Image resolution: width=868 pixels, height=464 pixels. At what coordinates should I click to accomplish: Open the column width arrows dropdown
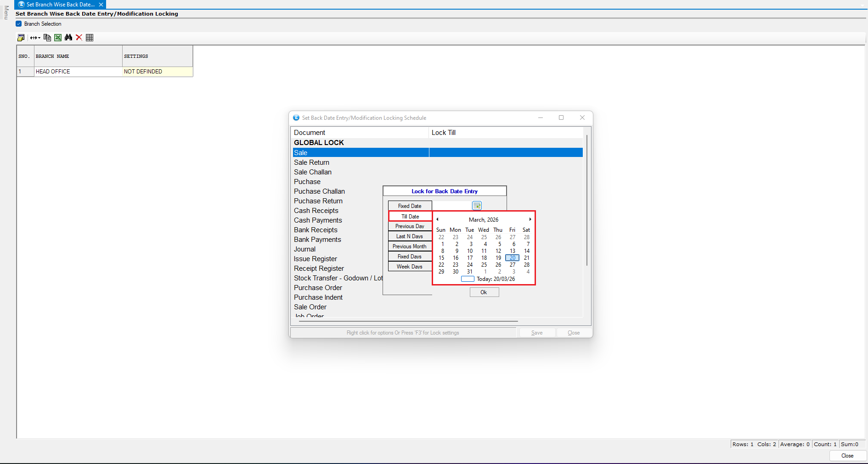click(35, 38)
